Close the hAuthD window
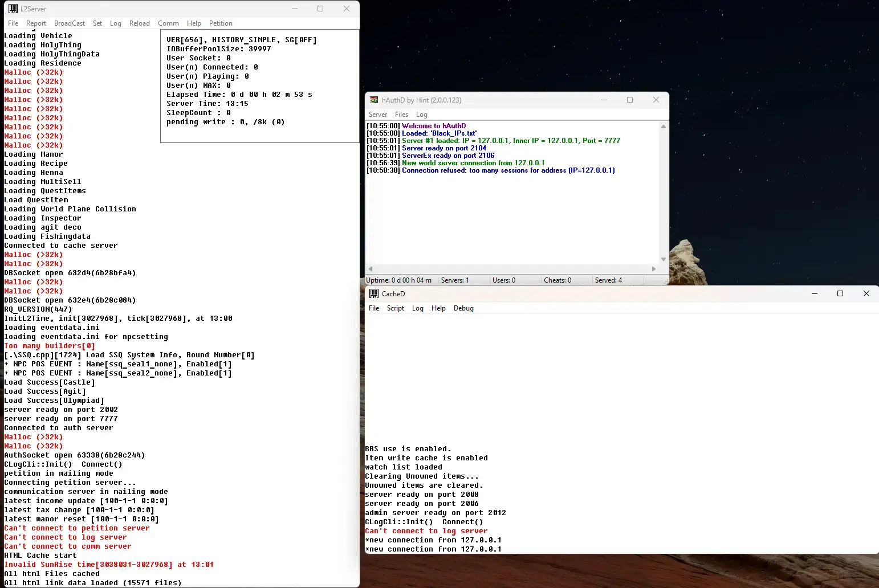This screenshot has height=588, width=879. pyautogui.click(x=656, y=100)
